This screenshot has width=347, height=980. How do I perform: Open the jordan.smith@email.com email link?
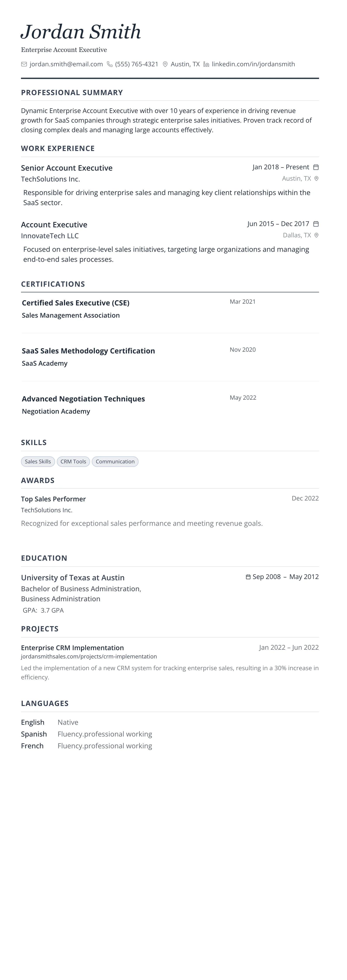(x=66, y=64)
